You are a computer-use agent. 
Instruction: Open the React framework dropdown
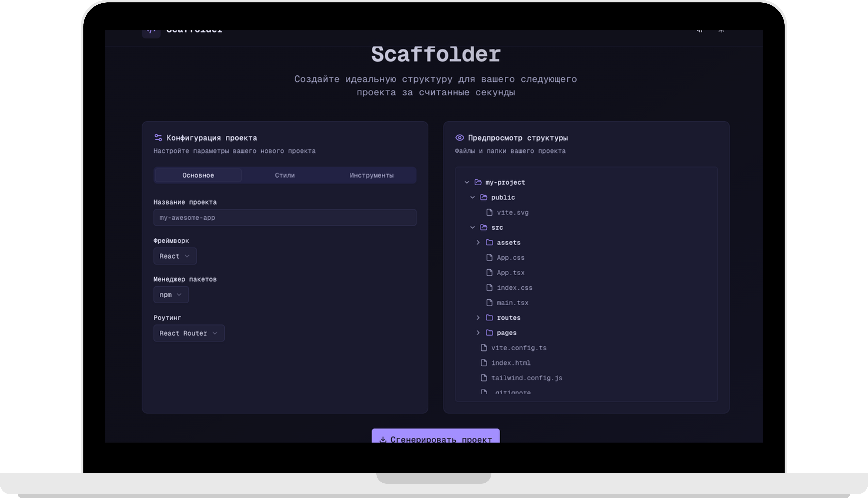pyautogui.click(x=175, y=256)
